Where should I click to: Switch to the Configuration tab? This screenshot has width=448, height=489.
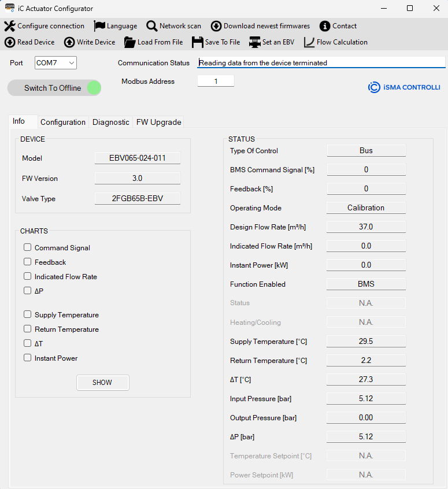click(x=63, y=122)
